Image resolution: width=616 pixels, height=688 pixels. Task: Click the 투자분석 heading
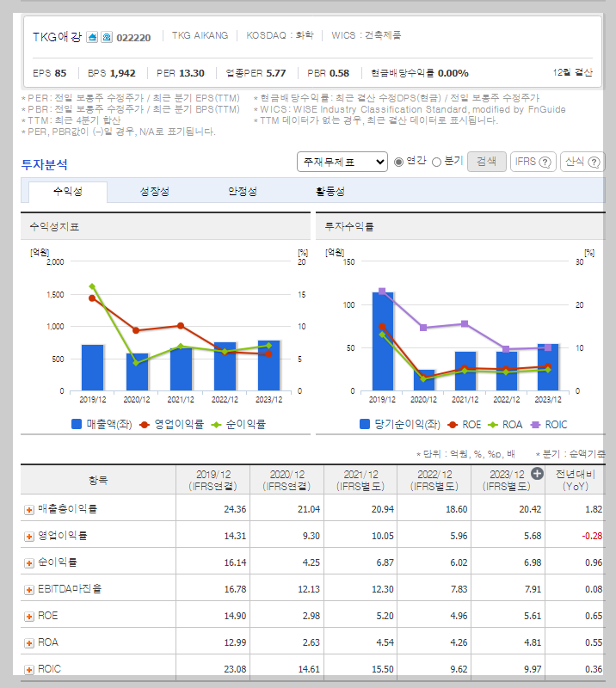45,164
